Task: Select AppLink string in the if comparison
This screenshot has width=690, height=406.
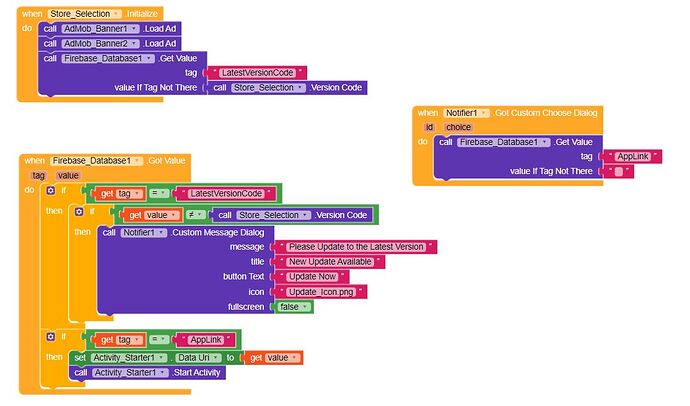Action: [x=206, y=340]
